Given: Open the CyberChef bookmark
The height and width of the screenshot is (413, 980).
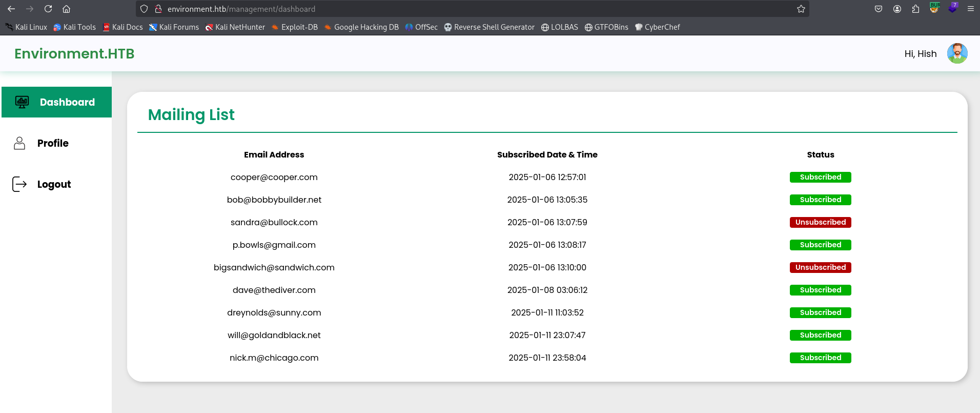Looking at the screenshot, I should 657,27.
